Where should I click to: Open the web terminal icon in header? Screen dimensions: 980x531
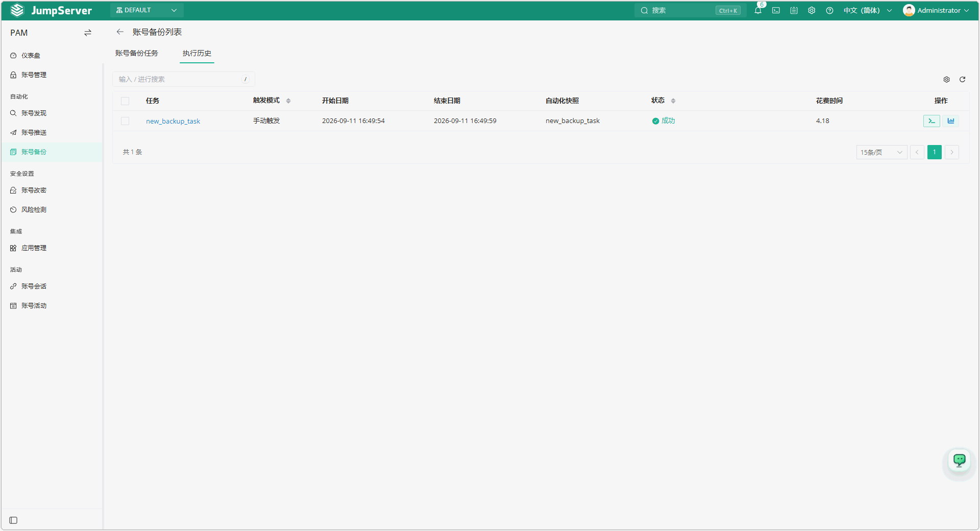(776, 10)
